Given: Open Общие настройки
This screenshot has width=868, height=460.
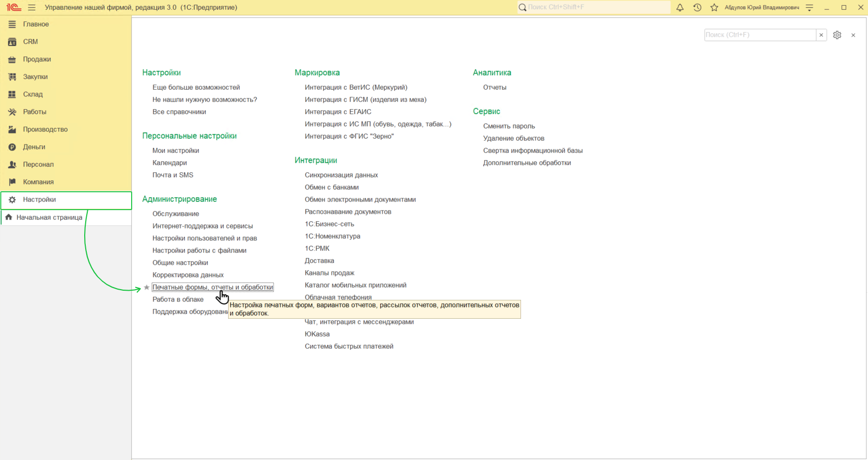Looking at the screenshot, I should pos(180,263).
